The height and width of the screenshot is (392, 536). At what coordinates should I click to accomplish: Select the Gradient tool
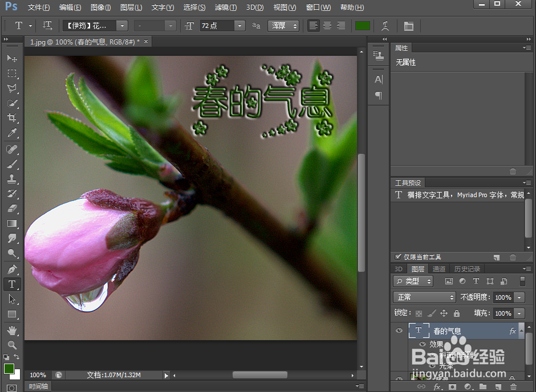click(12, 223)
